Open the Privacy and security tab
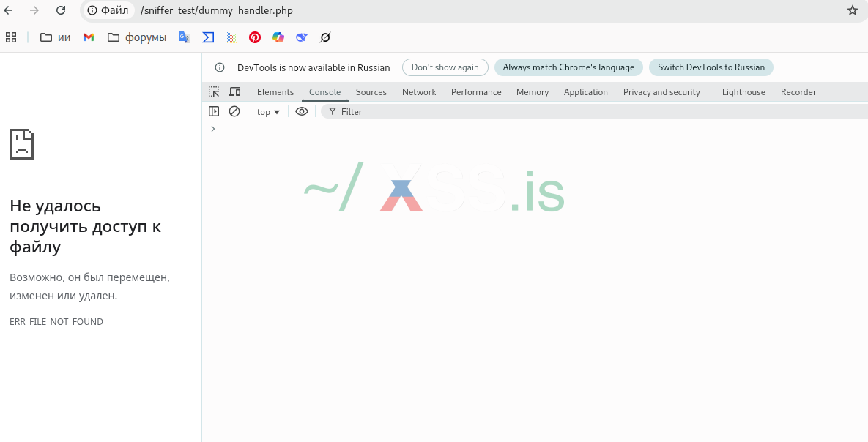This screenshot has width=868, height=442. (661, 92)
